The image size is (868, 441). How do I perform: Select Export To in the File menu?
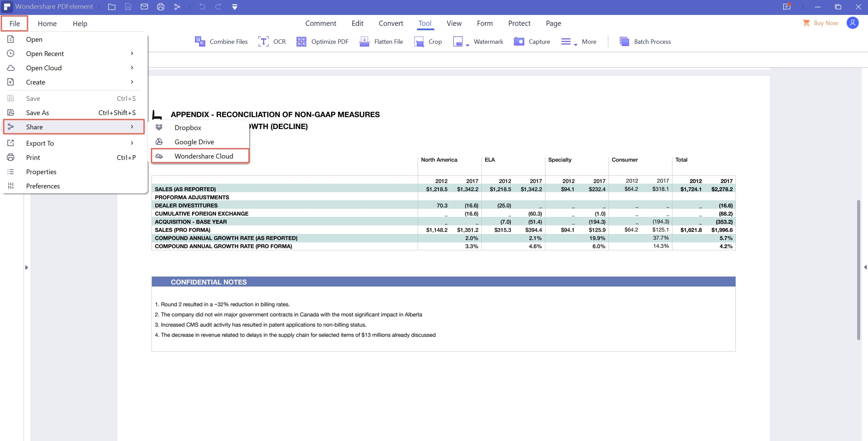click(x=40, y=143)
